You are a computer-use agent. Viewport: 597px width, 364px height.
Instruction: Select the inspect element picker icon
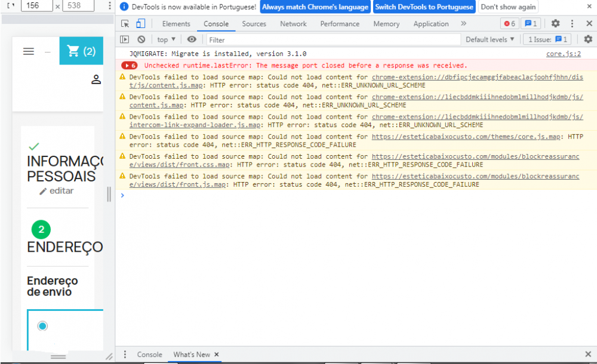click(x=125, y=24)
